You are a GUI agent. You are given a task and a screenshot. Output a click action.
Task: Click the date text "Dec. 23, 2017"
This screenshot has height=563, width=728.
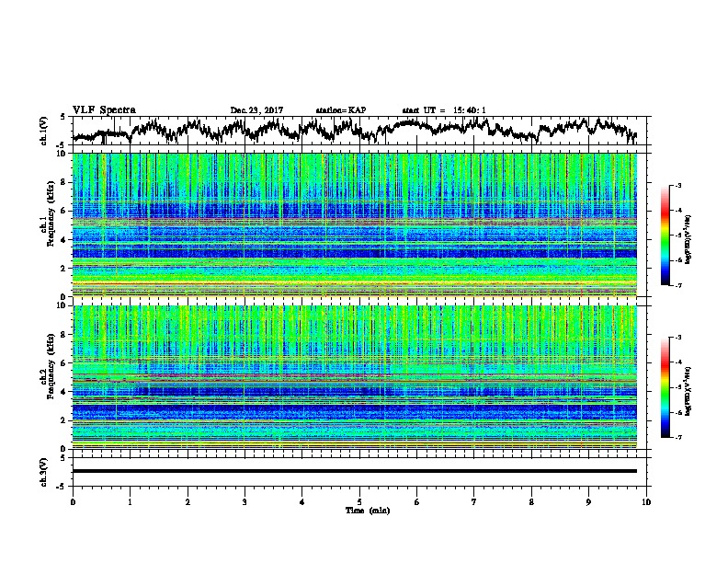point(256,110)
